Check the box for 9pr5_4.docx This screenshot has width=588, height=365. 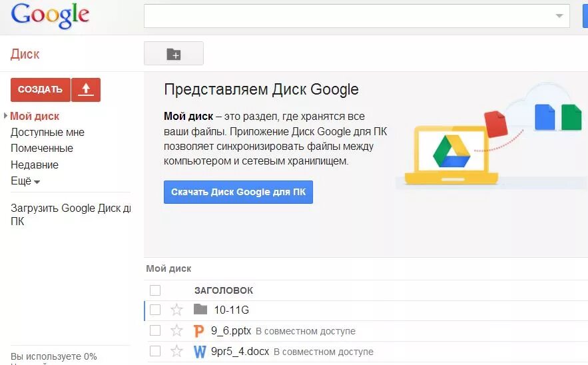pyautogui.click(x=155, y=351)
